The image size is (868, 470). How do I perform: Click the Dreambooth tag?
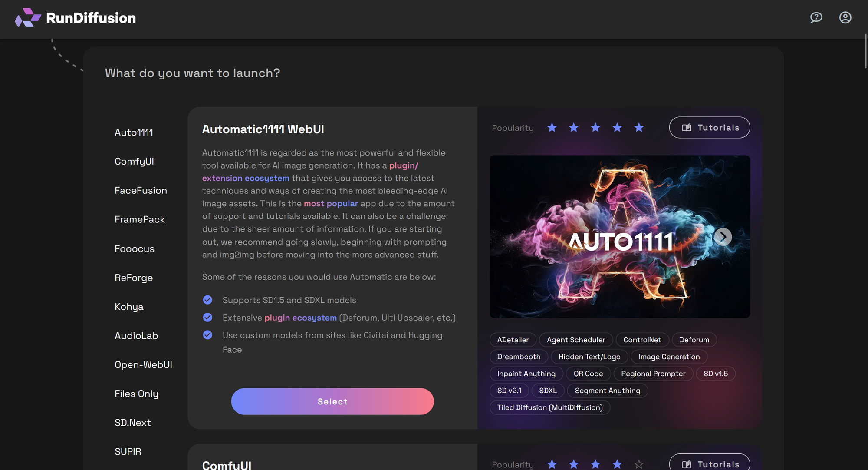(519, 357)
